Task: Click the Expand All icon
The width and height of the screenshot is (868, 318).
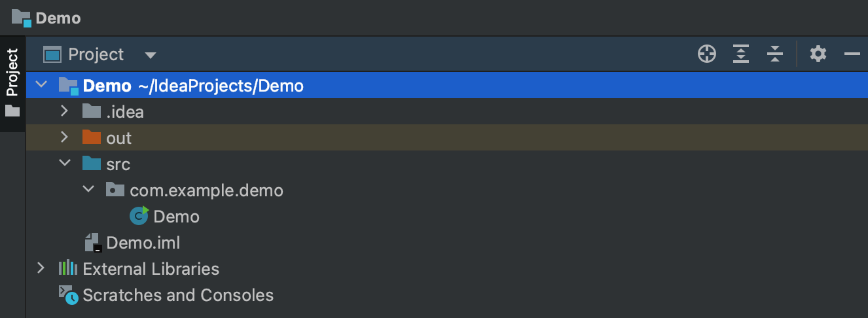Action: pyautogui.click(x=741, y=54)
